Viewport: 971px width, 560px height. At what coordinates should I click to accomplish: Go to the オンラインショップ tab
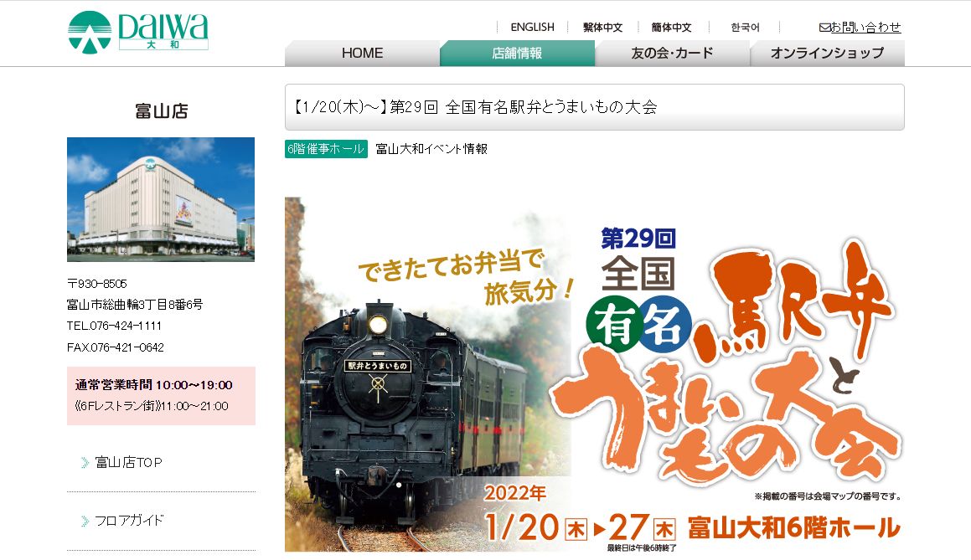828,54
